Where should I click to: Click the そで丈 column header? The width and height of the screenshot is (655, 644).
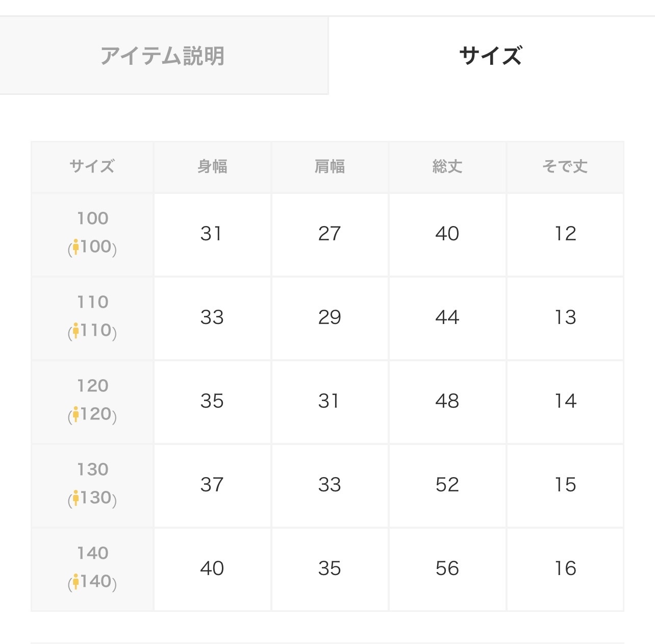pos(565,166)
